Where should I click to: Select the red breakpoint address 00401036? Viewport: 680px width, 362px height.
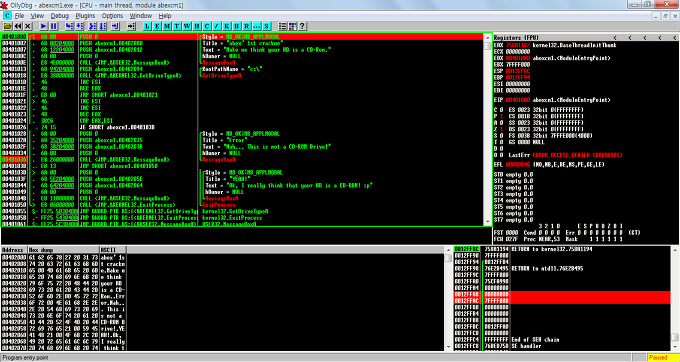14,160
